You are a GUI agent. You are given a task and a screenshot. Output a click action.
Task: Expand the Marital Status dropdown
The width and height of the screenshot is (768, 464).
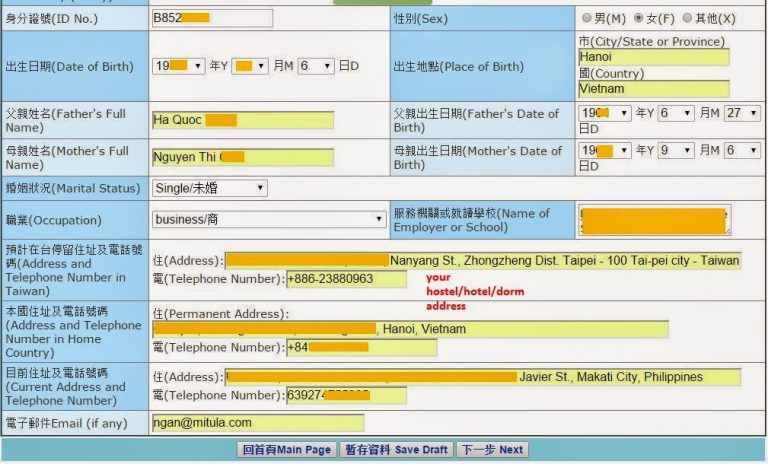tap(210, 188)
